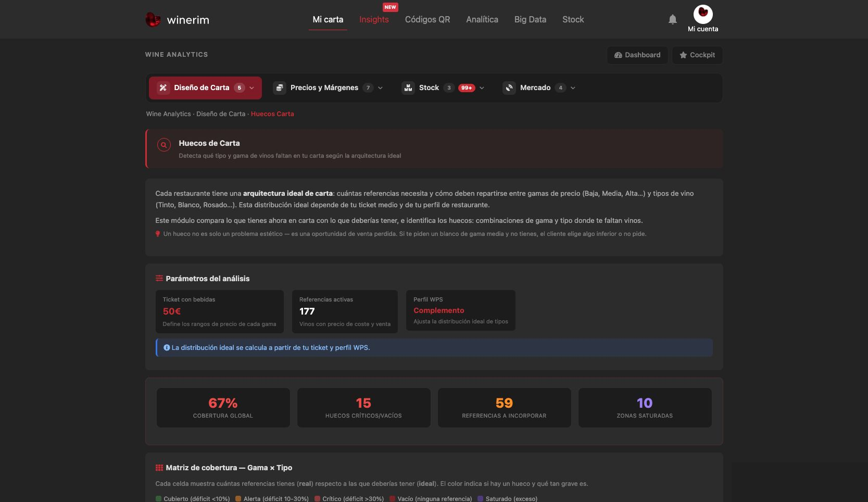Open the Big Data tab

pos(530,20)
